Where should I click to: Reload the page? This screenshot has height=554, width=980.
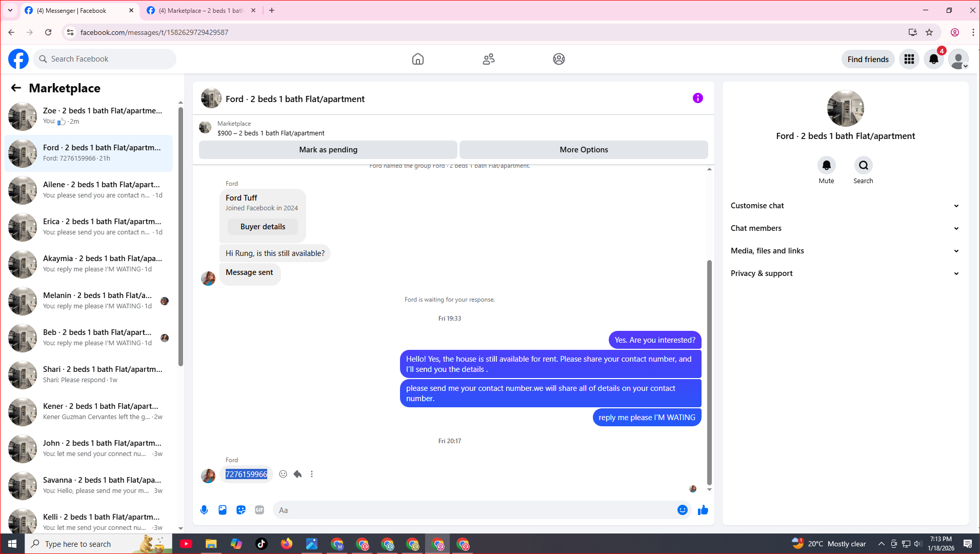point(48,32)
